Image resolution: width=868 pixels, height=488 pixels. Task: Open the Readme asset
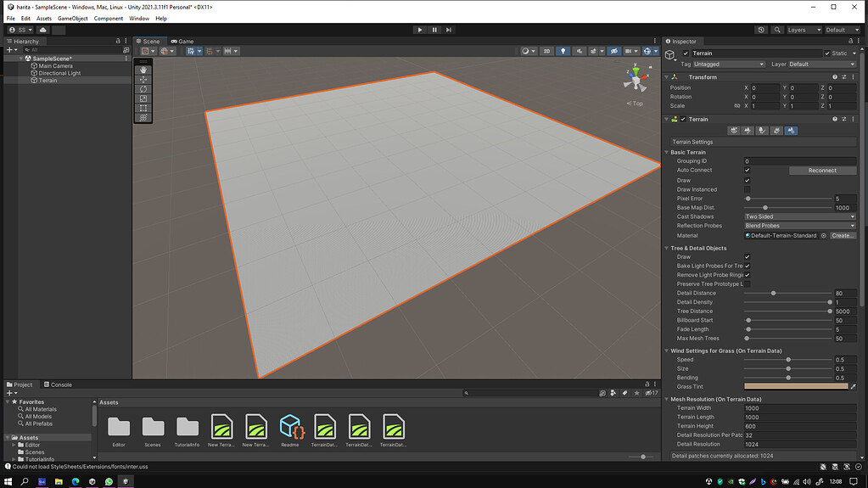click(x=290, y=430)
